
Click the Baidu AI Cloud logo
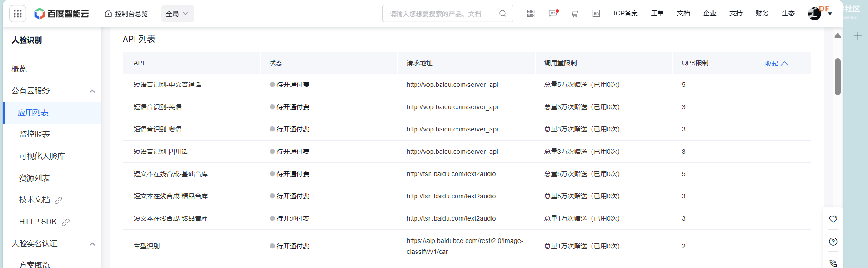61,14
